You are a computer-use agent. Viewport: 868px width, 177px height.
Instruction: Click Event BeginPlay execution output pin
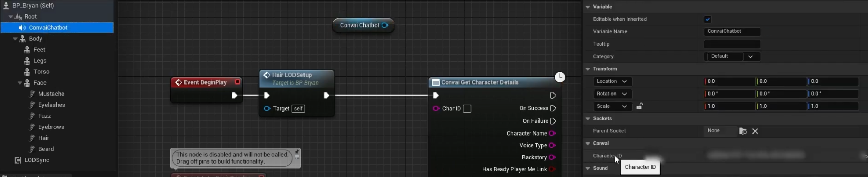pos(234,96)
